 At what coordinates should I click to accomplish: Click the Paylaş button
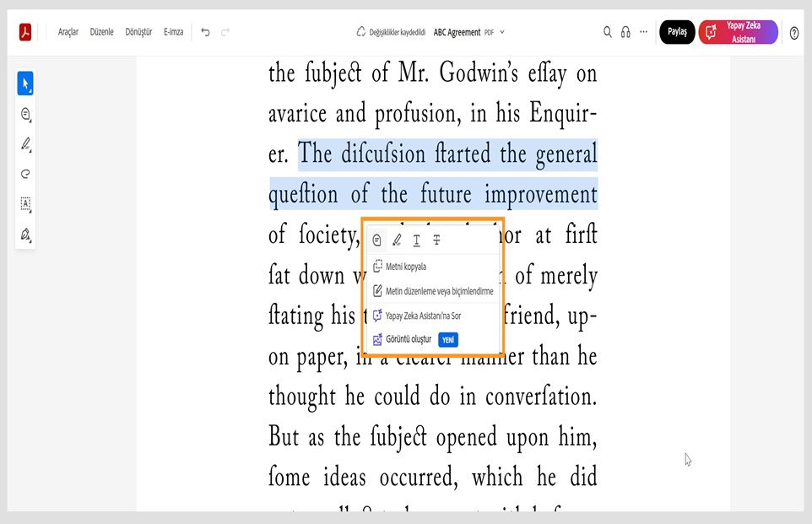(x=677, y=32)
